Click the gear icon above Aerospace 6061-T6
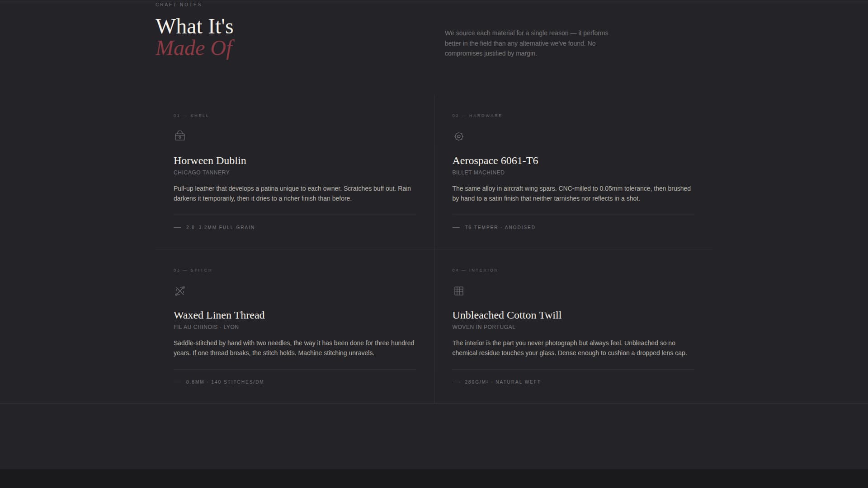The image size is (868, 488). pyautogui.click(x=458, y=136)
